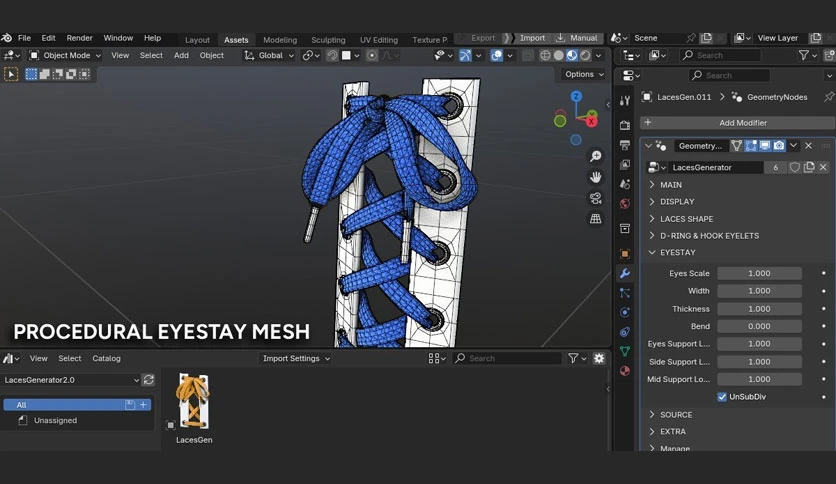Toggle viewport overlays
This screenshot has width=836, height=484.
click(496, 55)
